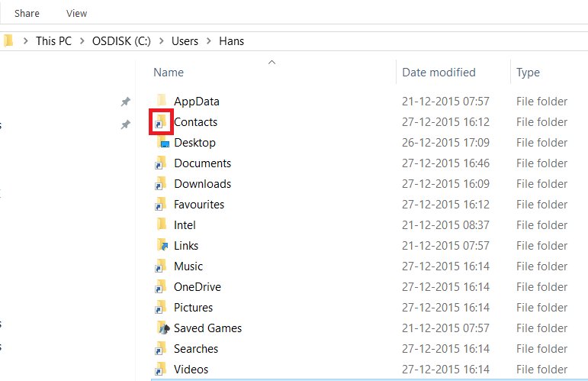Click the Links folder icon
The height and width of the screenshot is (381, 588).
coord(162,245)
